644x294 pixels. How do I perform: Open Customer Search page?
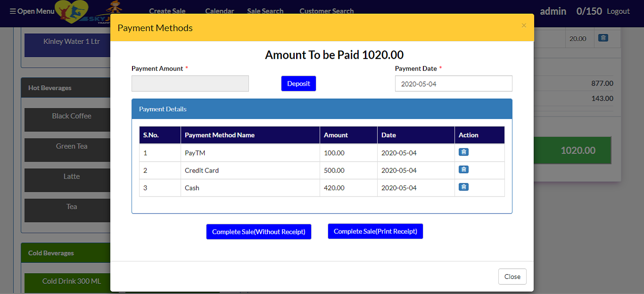pos(327,11)
